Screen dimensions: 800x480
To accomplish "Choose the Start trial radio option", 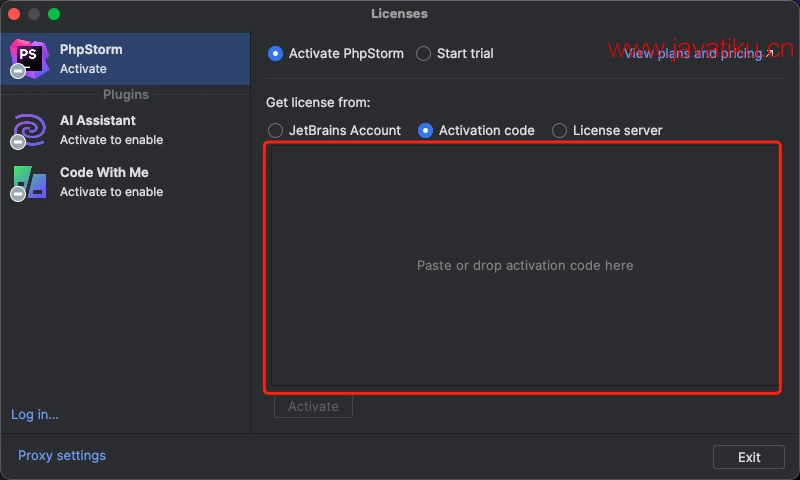I will [x=424, y=53].
